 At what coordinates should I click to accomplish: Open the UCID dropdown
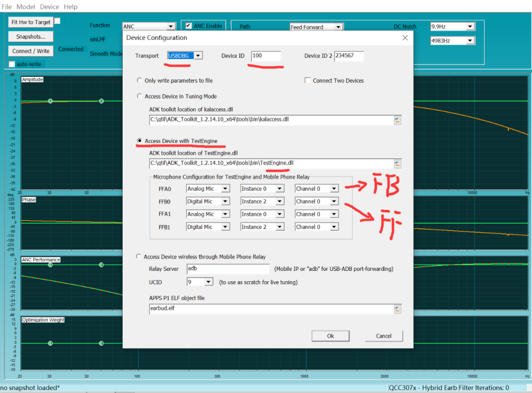(x=209, y=282)
